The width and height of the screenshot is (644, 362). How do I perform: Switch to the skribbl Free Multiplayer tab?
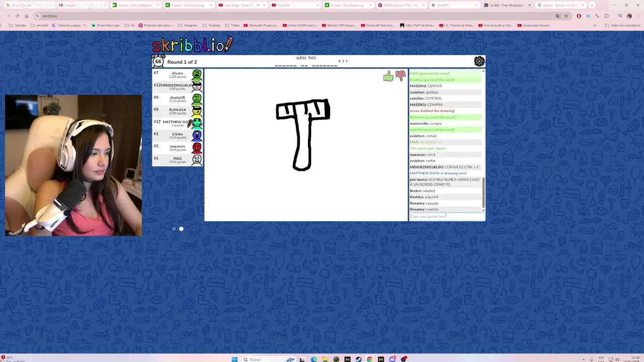[507, 5]
